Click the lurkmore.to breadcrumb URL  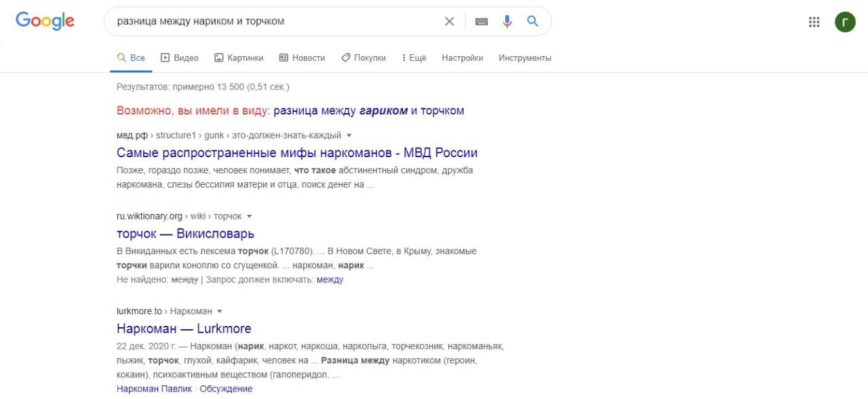pos(164,311)
